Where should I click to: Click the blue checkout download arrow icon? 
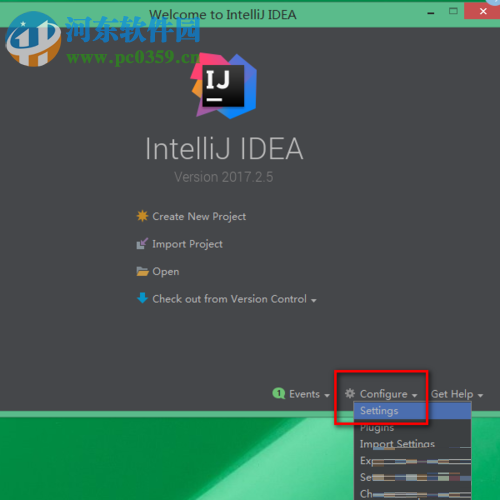(x=142, y=298)
